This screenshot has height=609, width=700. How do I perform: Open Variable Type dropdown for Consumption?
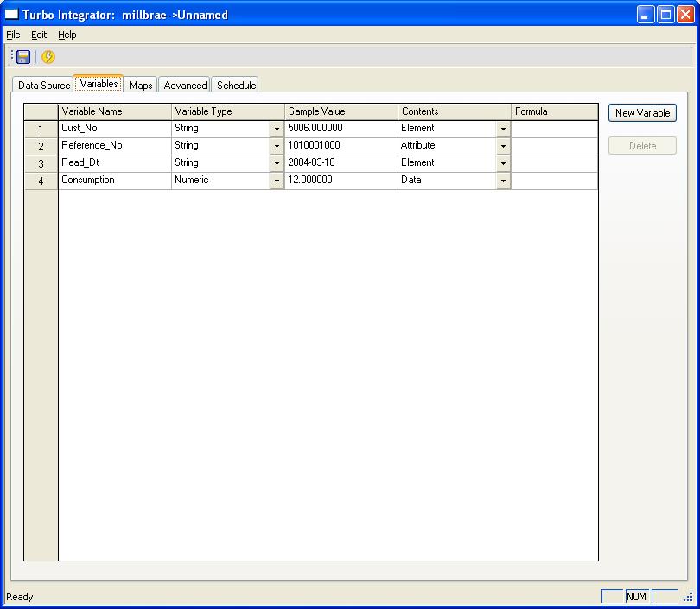point(277,181)
